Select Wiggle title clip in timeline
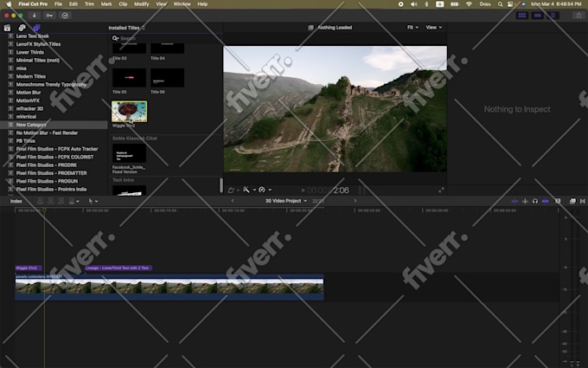The image size is (588, 368). point(29,268)
